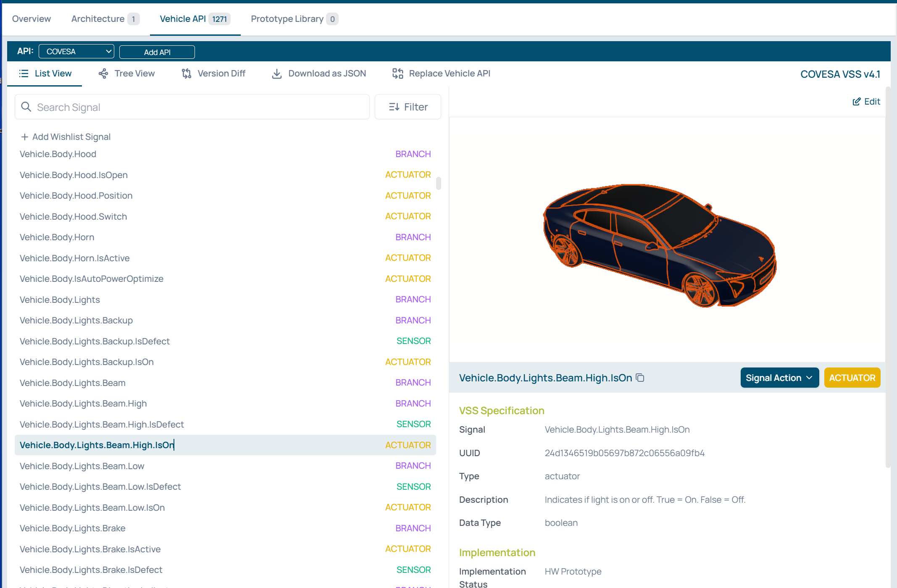Viewport: 897px width, 588px height.
Task: Click the List View icon
Action: [24, 73]
